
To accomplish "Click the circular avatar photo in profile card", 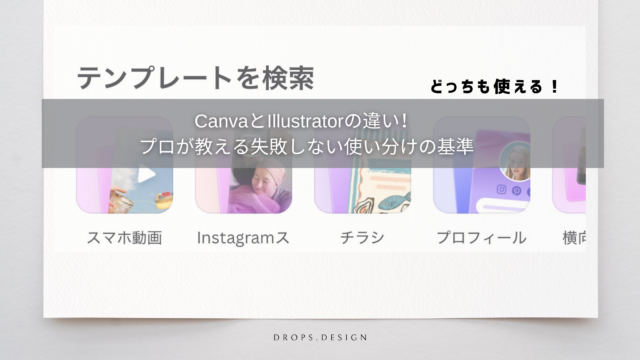I will coord(516,162).
